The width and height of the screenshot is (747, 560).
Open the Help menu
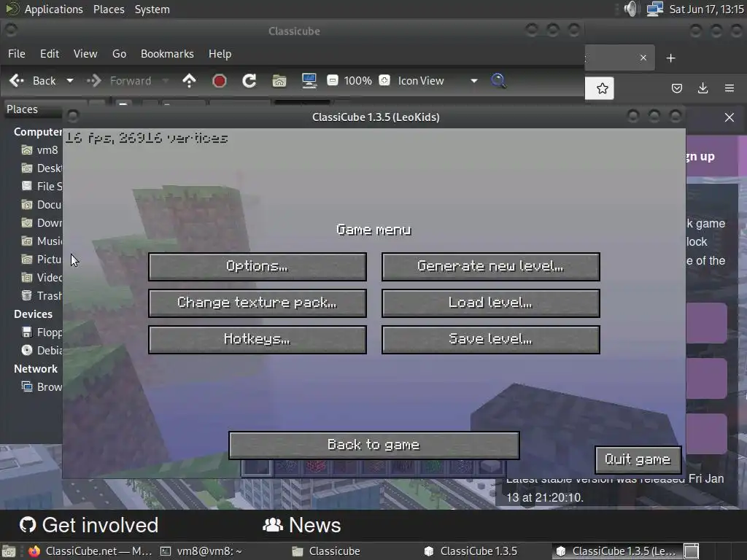point(220,54)
